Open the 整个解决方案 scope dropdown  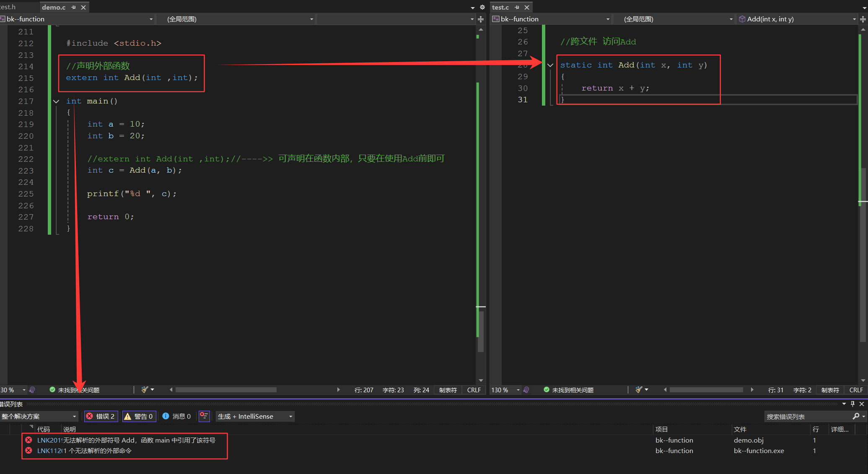pos(39,416)
